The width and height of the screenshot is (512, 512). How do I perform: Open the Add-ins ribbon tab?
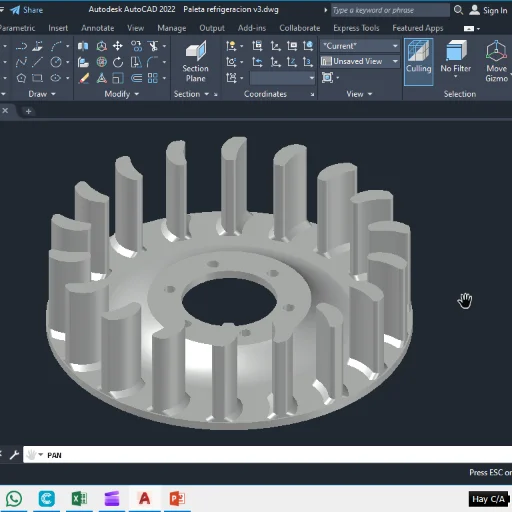tap(252, 28)
